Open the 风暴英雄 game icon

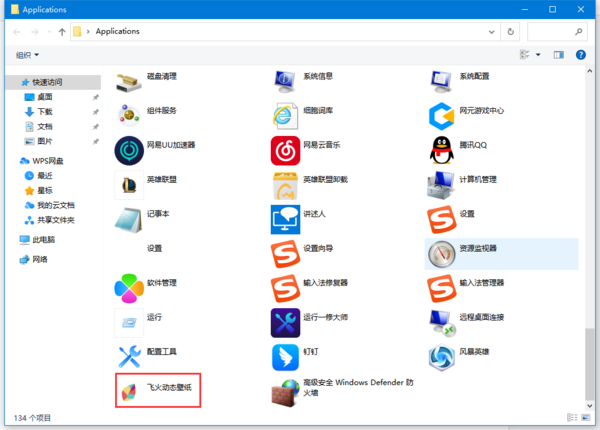coord(441,357)
